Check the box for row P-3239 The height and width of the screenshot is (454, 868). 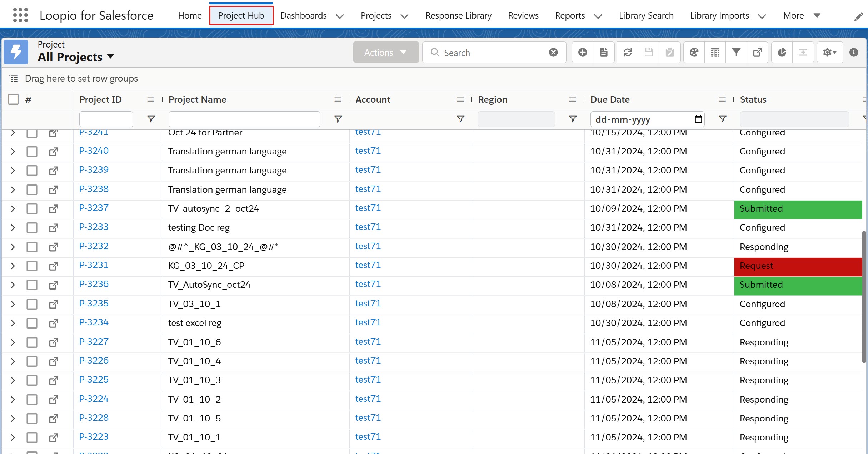(32, 171)
